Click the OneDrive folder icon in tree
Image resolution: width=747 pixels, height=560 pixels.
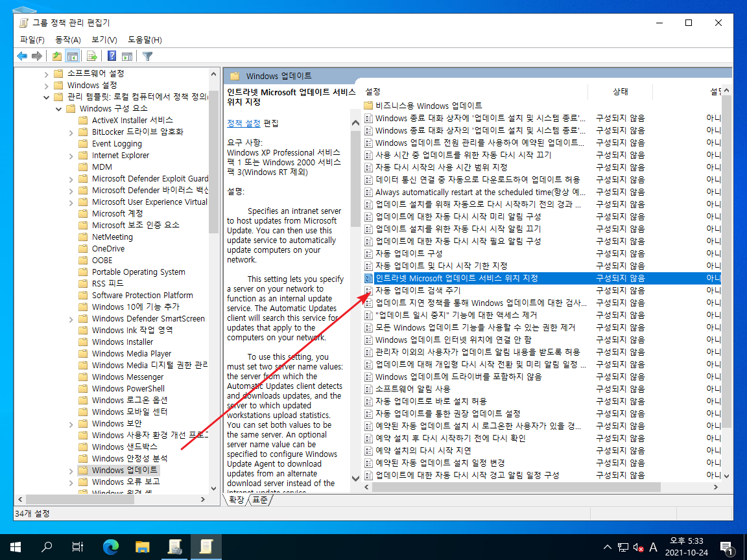(x=84, y=249)
